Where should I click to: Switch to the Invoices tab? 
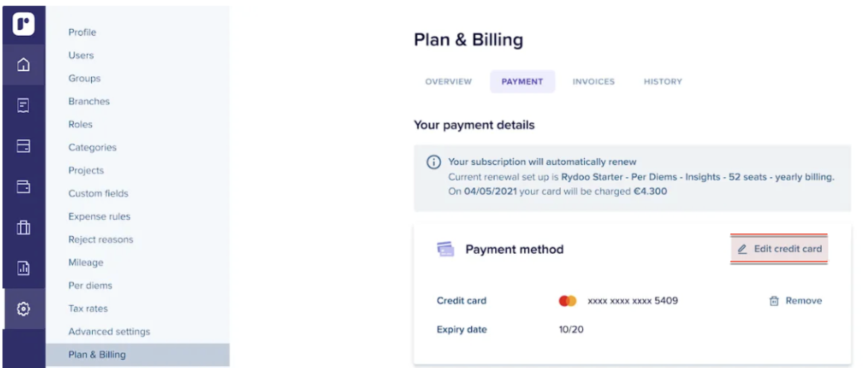[x=593, y=82]
